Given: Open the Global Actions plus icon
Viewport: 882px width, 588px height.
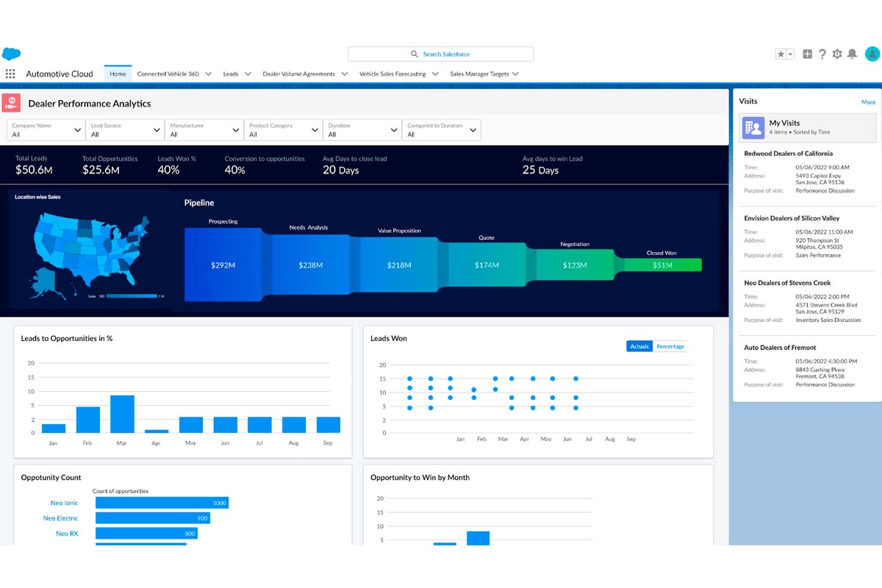Looking at the screenshot, I should click(x=807, y=54).
